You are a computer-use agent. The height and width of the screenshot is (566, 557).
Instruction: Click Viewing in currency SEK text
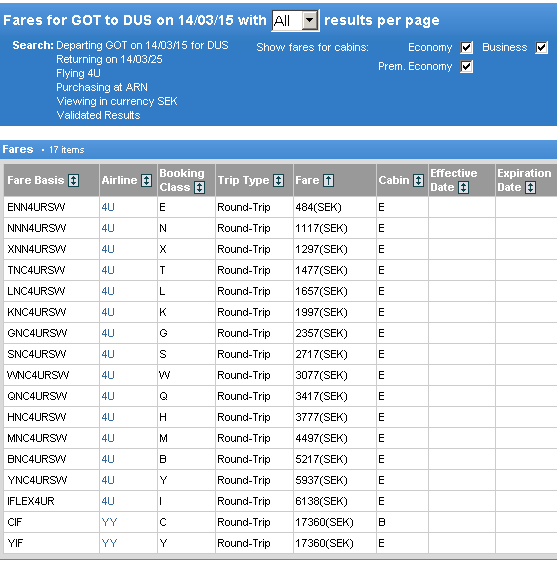(x=117, y=101)
